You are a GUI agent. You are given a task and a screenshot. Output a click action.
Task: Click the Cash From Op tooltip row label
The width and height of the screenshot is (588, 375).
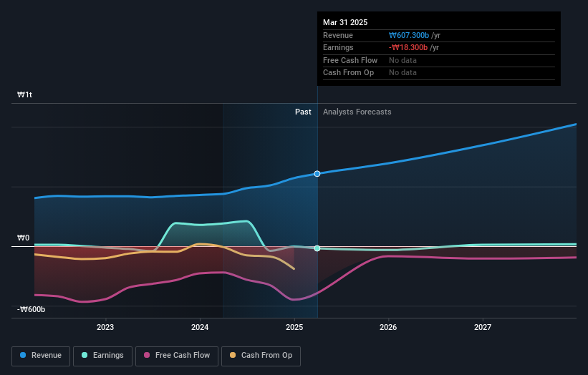point(348,73)
